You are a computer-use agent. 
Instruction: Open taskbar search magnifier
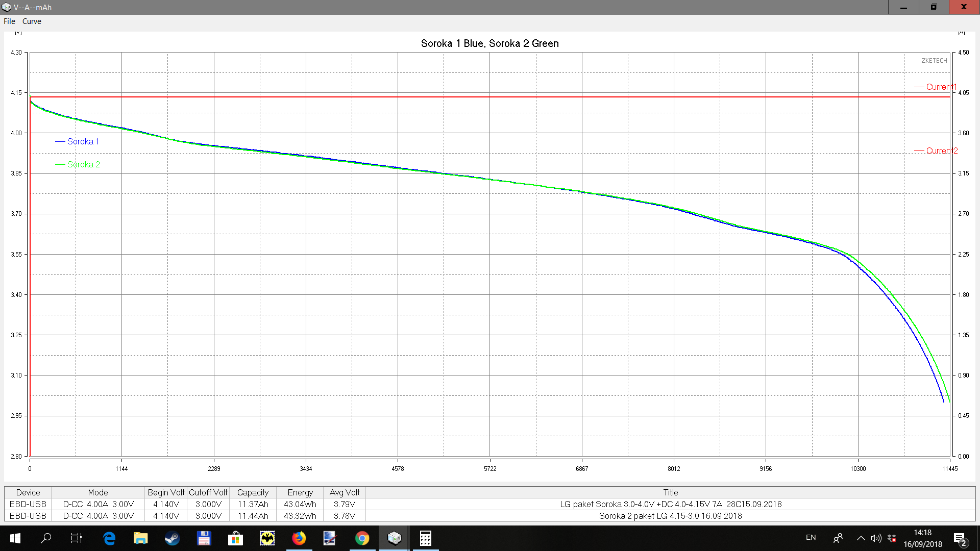click(x=46, y=538)
